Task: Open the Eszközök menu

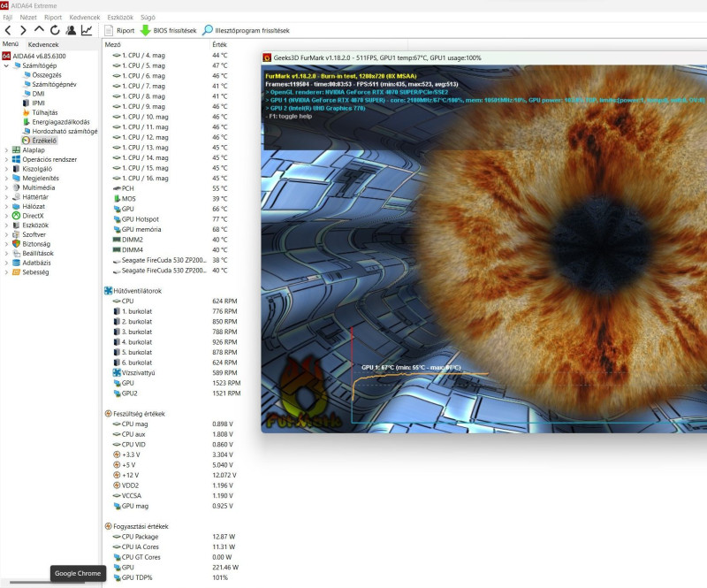Action: coord(120,17)
